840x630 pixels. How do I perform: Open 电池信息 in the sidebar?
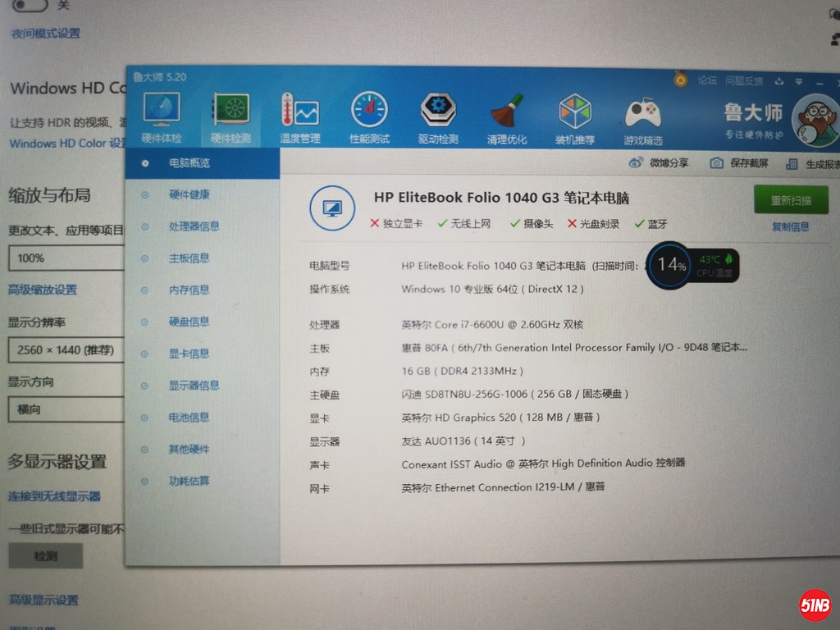(189, 418)
